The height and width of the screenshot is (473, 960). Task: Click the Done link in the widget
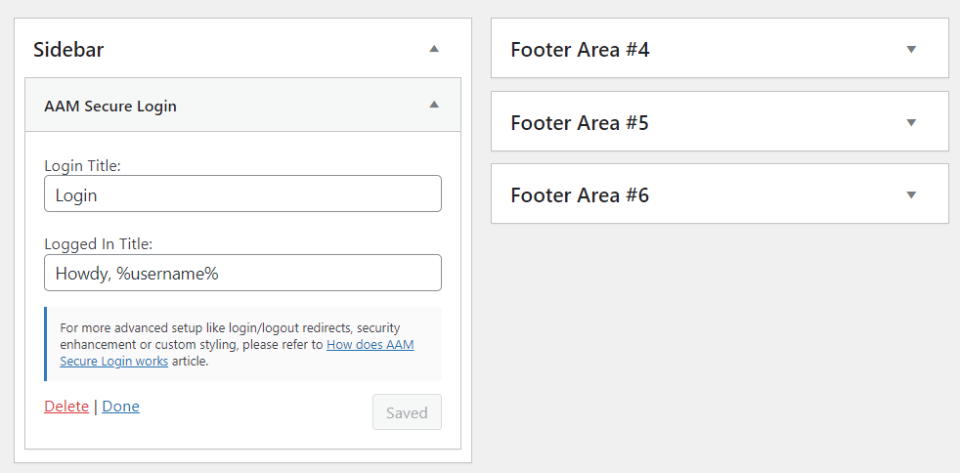pyautogui.click(x=121, y=406)
